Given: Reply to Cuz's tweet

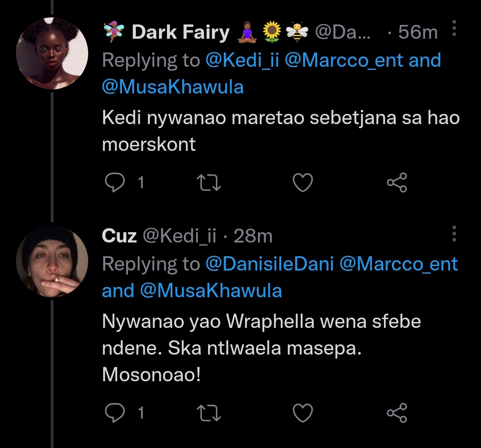Looking at the screenshot, I should pyautogui.click(x=115, y=413).
